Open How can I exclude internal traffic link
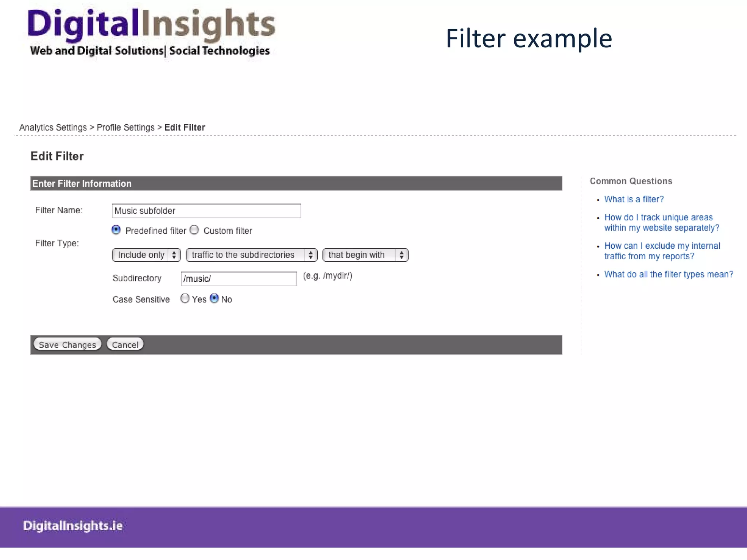 (662, 251)
